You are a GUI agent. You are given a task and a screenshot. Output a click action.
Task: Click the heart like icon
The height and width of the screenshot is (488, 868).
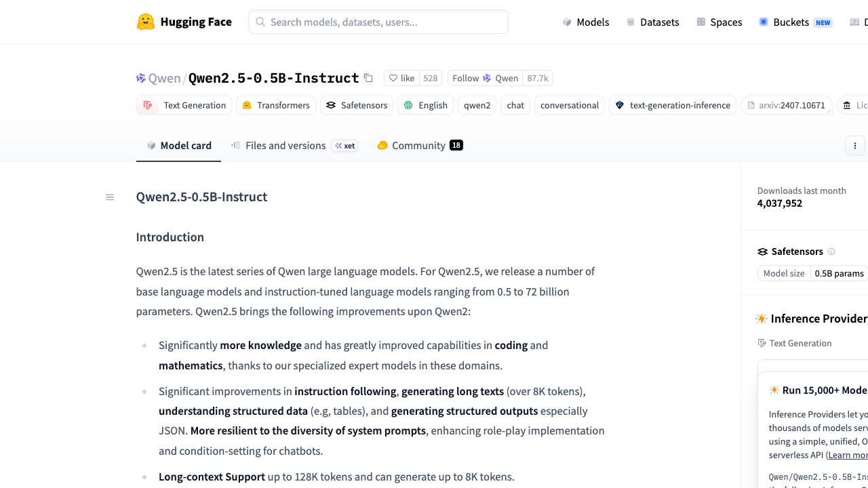[393, 78]
